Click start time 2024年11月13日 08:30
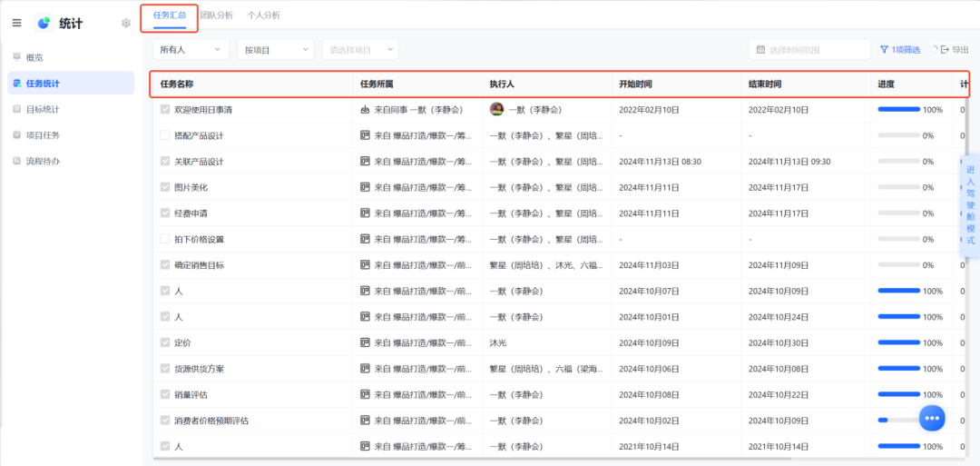 click(660, 162)
